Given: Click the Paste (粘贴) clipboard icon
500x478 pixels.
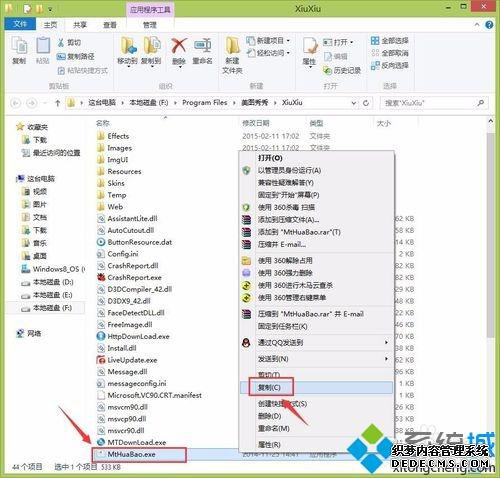Looking at the screenshot, I should click(x=43, y=46).
